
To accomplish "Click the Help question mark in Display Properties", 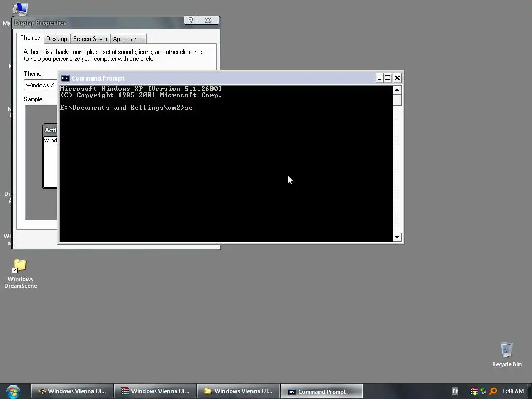I will [191, 20].
